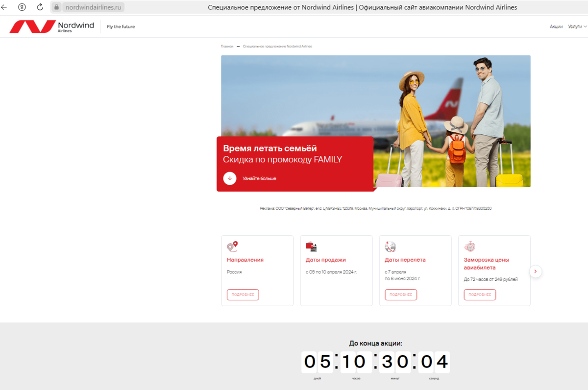
Task: Click the carousel next arrow
Action: pos(535,271)
